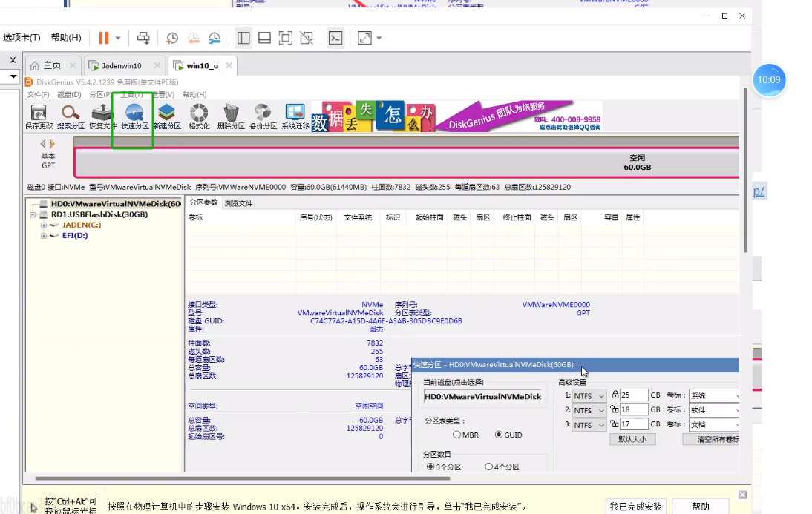Click the 默认大小 button
812x514 pixels.
tap(632, 439)
